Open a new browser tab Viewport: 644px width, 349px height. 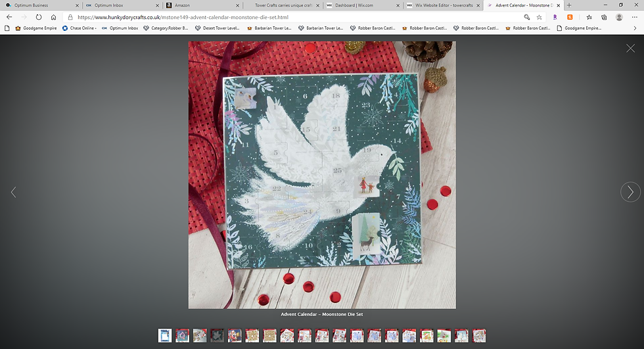pyautogui.click(x=569, y=5)
